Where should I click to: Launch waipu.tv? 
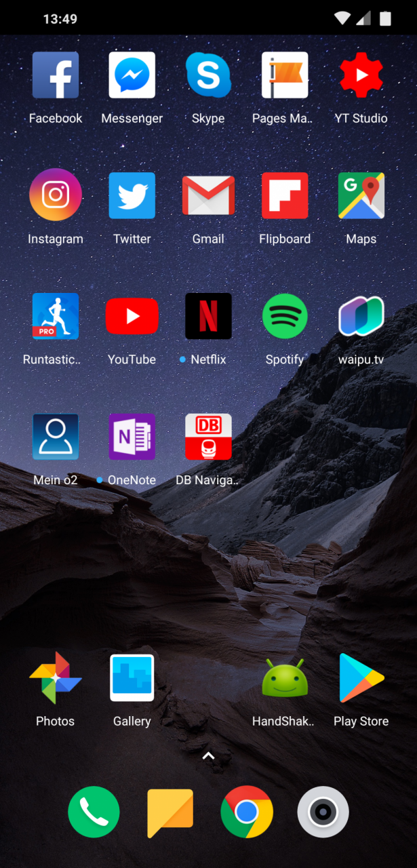361,316
